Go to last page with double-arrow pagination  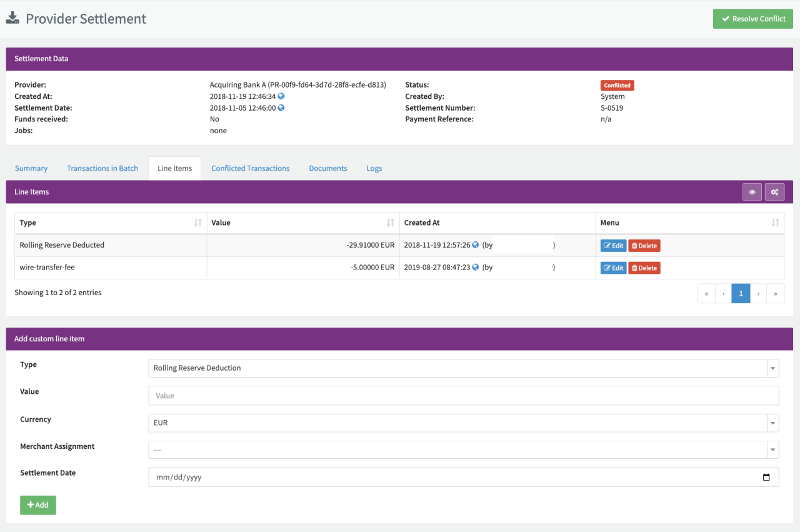776,293
